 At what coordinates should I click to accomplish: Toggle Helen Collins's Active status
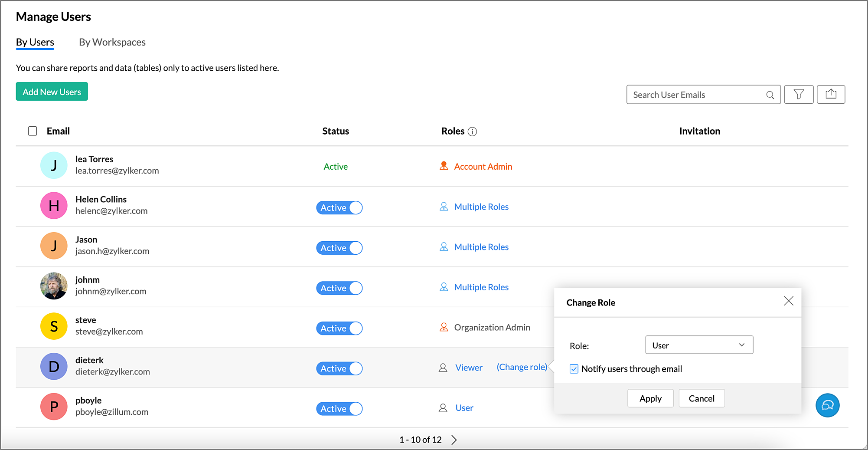[339, 208]
